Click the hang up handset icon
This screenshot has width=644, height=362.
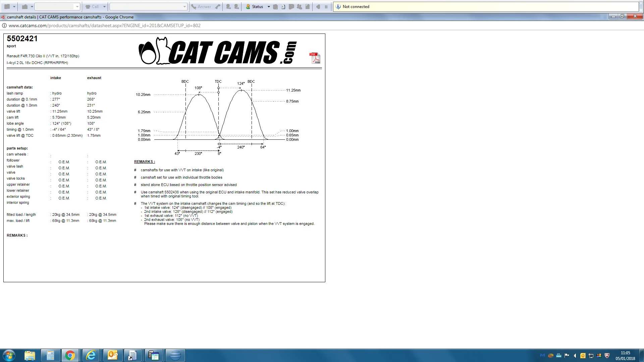(218, 7)
